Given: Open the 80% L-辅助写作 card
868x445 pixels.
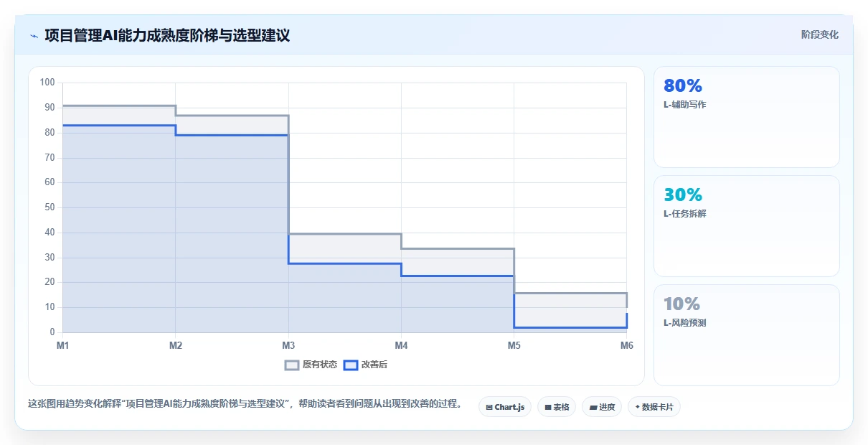Looking at the screenshot, I should [x=747, y=117].
